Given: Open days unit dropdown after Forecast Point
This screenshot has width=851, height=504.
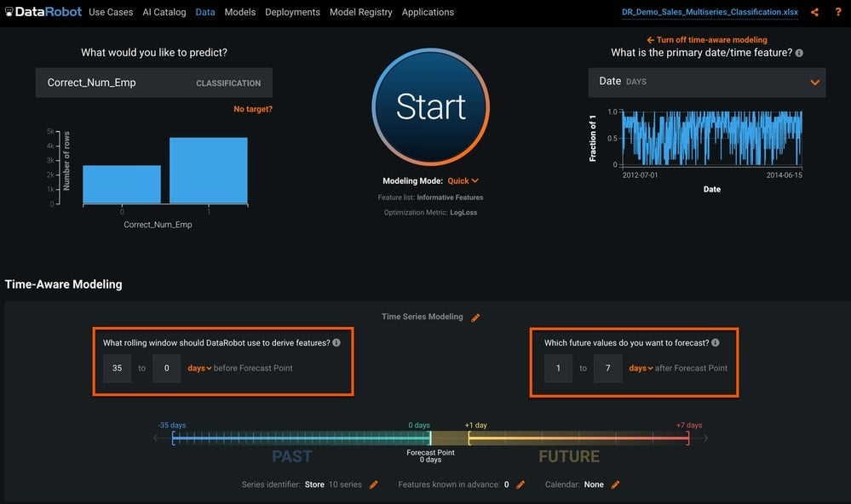Looking at the screenshot, I should click(641, 368).
